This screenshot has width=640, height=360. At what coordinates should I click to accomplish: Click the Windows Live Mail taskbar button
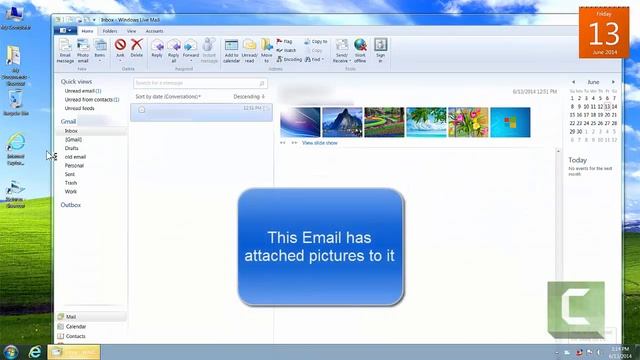(74, 352)
